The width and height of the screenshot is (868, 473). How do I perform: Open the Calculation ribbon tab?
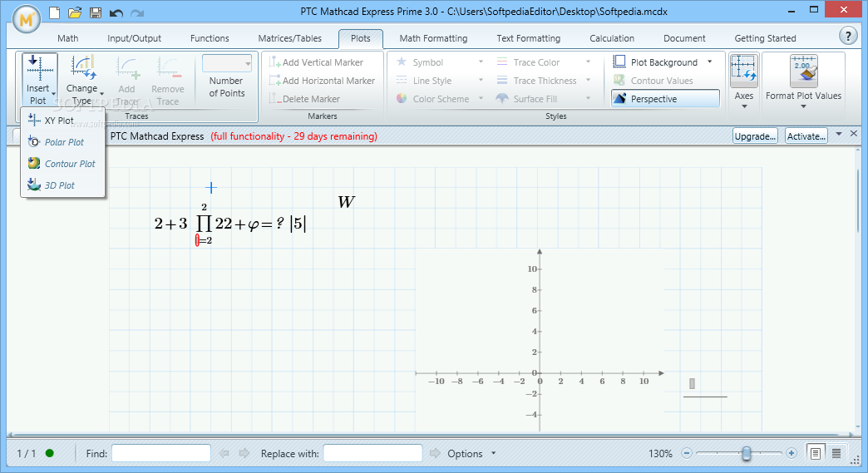612,38
